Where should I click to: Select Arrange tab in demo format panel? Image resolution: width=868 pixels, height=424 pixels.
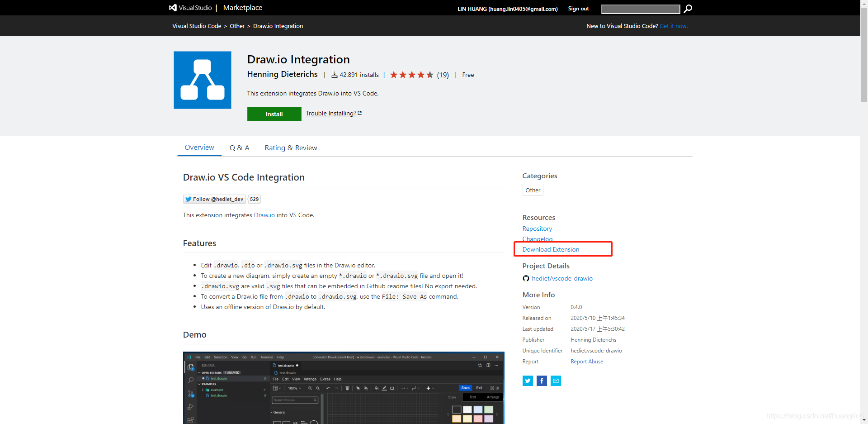[493, 397]
